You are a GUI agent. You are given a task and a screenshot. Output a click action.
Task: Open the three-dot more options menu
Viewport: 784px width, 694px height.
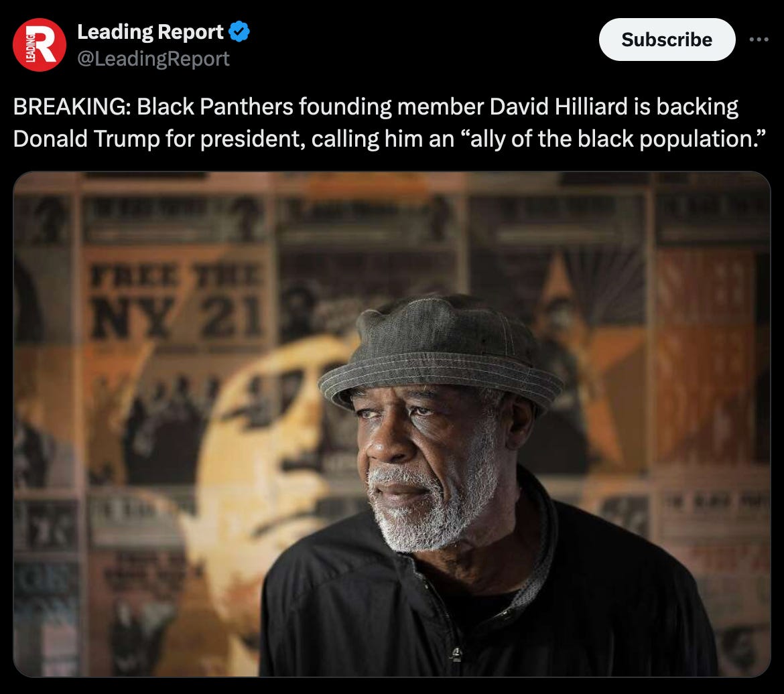pyautogui.click(x=759, y=40)
